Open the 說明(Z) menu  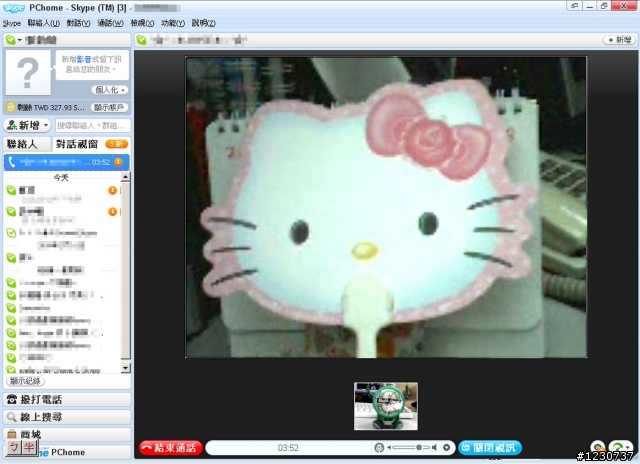pyautogui.click(x=203, y=23)
